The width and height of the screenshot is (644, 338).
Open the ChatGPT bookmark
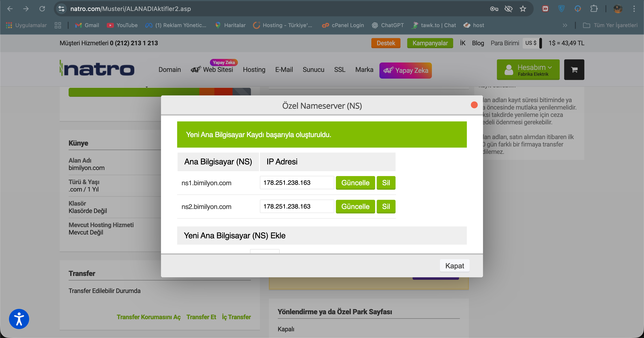pyautogui.click(x=388, y=25)
